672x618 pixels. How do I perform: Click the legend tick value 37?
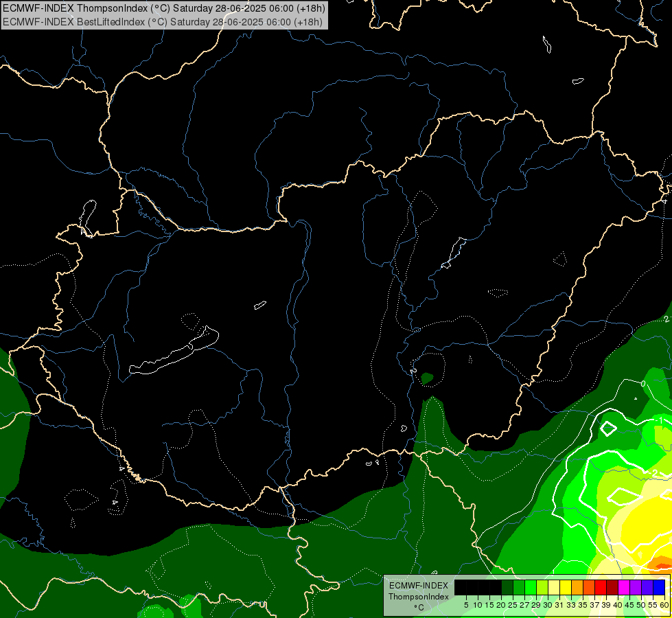click(595, 605)
